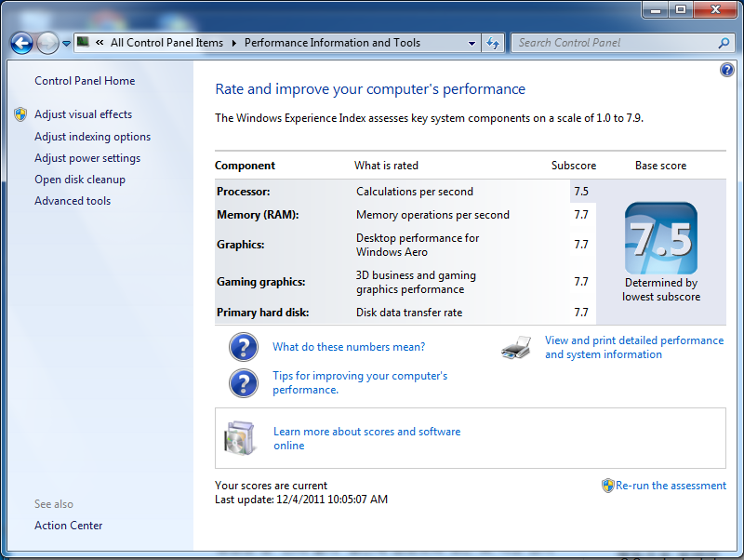Open Action Center link

(68, 526)
